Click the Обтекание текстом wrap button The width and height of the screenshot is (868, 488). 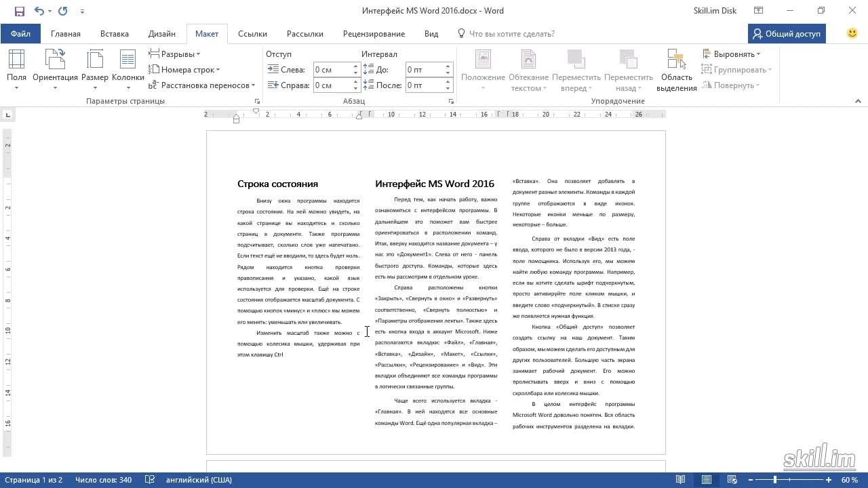pos(528,70)
